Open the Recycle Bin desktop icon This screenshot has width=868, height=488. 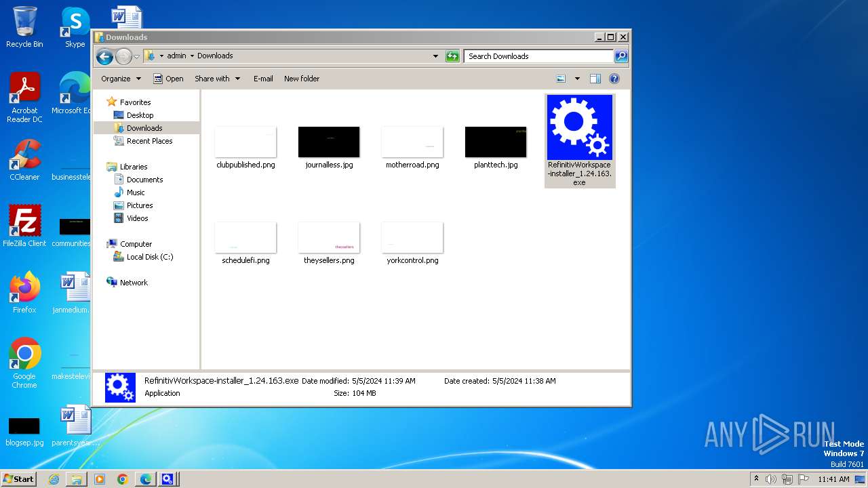24,27
